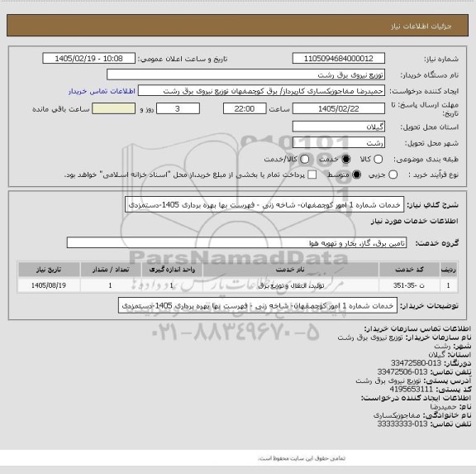Click the ردیف column header

click(x=449, y=270)
